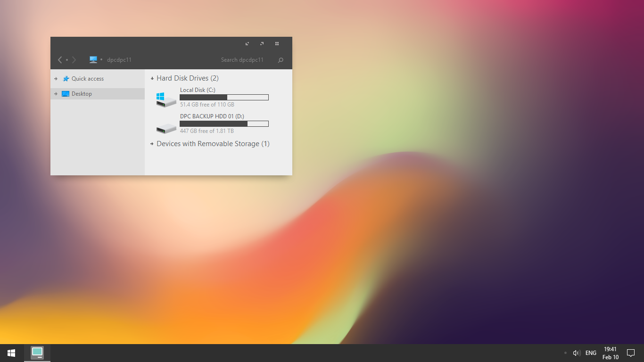Image resolution: width=644 pixels, height=362 pixels.
Task: Click the Desktop monitor icon in the sidebar
Action: tap(66, 93)
